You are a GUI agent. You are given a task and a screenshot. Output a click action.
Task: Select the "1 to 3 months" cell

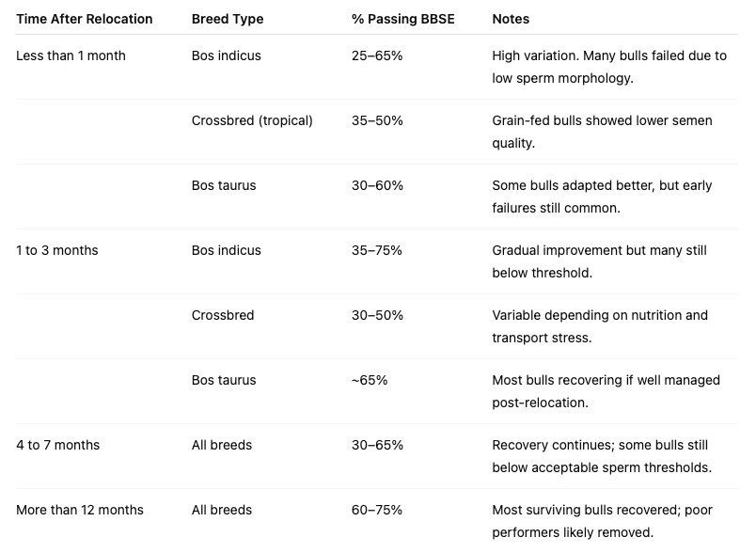(x=56, y=250)
